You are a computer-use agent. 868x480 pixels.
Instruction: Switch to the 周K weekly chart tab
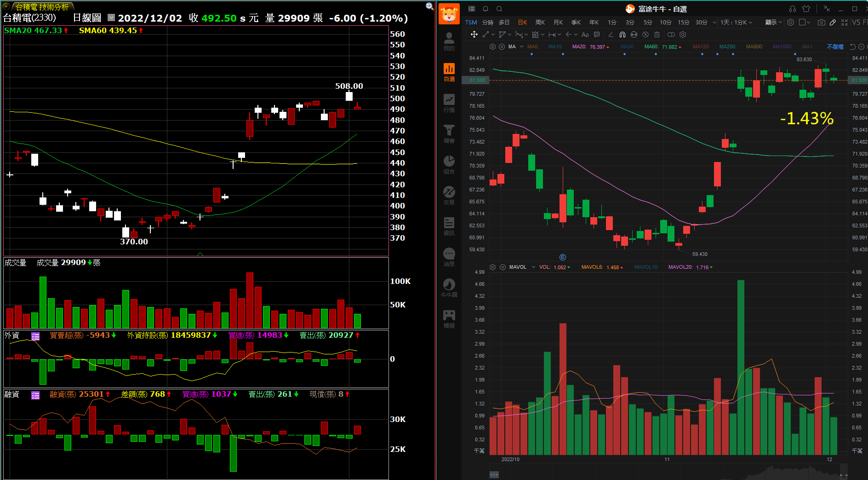pos(540,22)
